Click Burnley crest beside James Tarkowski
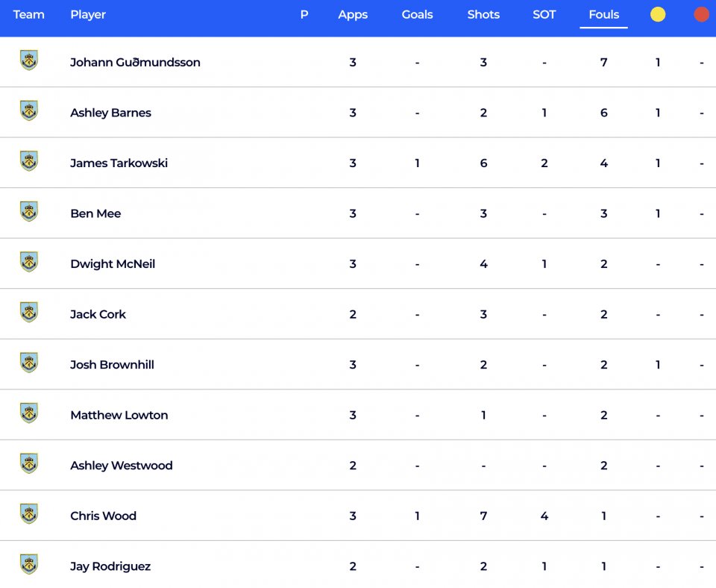716x588 pixels. click(x=29, y=161)
